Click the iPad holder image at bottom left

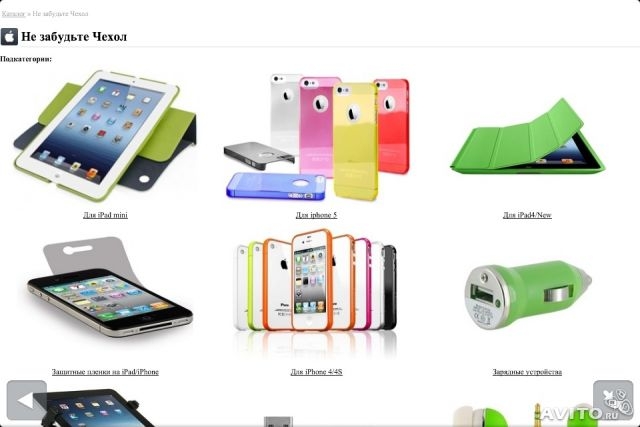click(96, 407)
